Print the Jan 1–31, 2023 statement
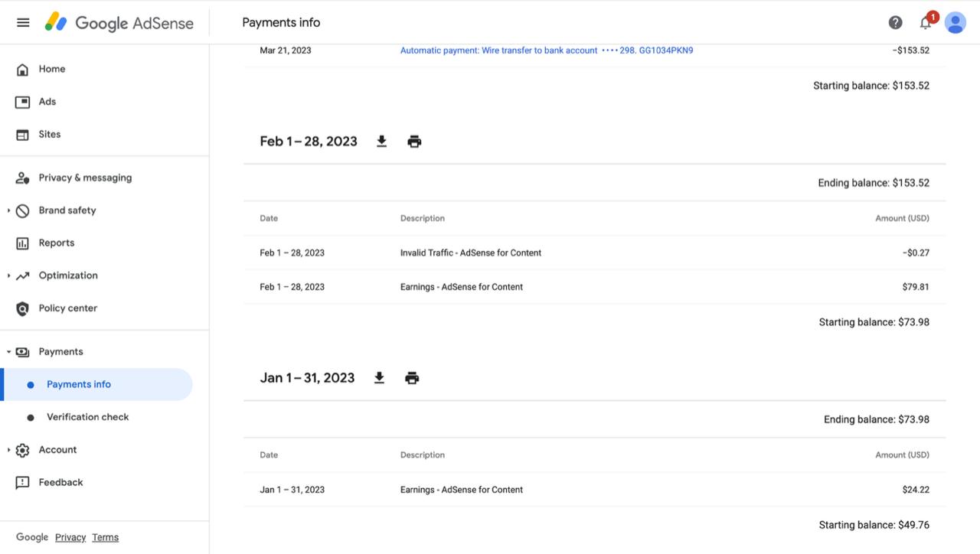The width and height of the screenshot is (980, 554). pos(412,378)
